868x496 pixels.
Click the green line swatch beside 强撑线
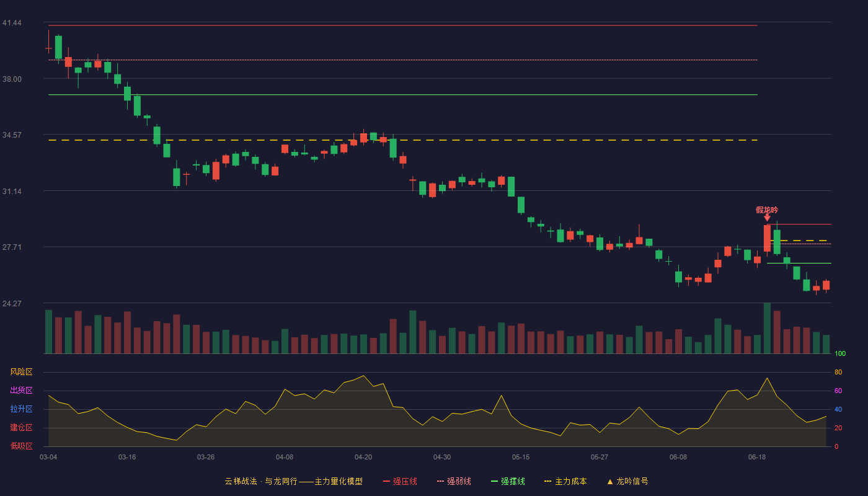[x=494, y=481]
